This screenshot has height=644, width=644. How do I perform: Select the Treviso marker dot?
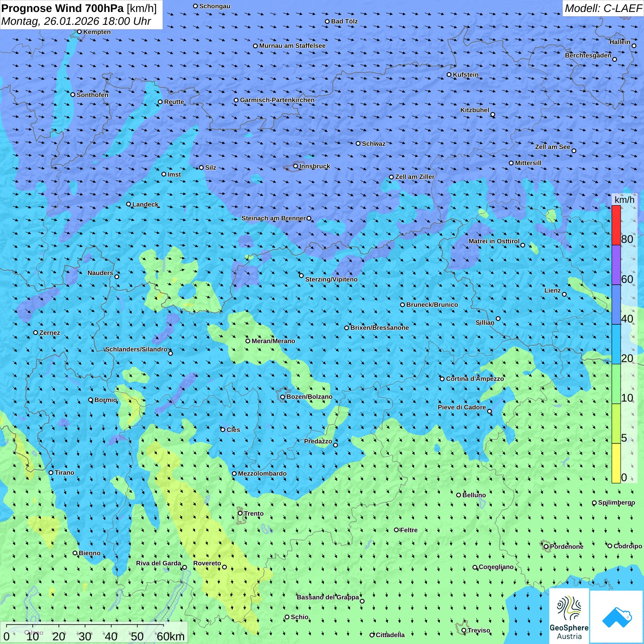[x=464, y=630]
